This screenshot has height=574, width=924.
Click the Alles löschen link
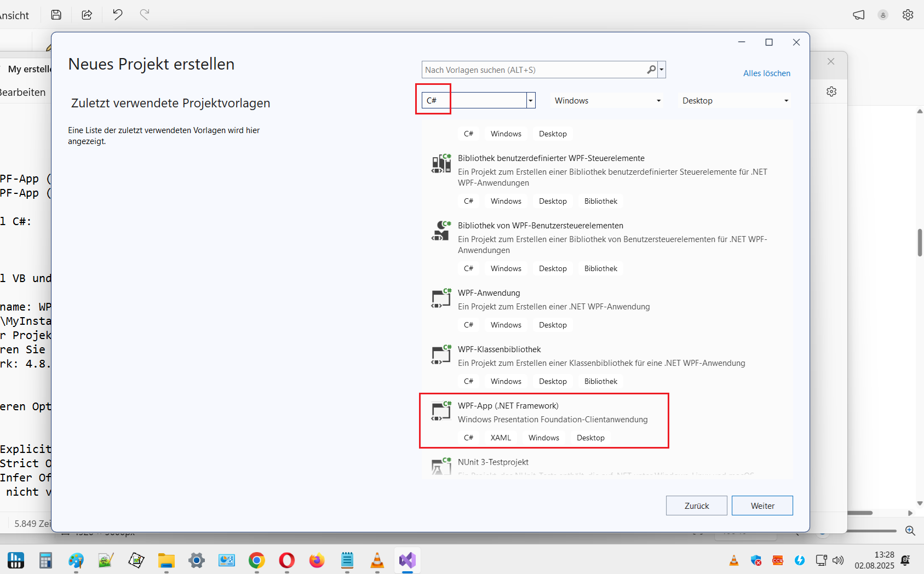pos(766,73)
